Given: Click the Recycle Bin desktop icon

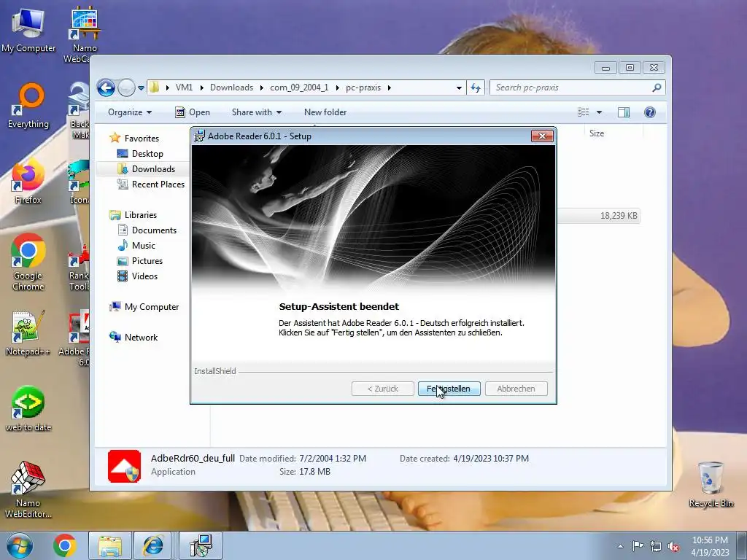Looking at the screenshot, I should 711,485.
